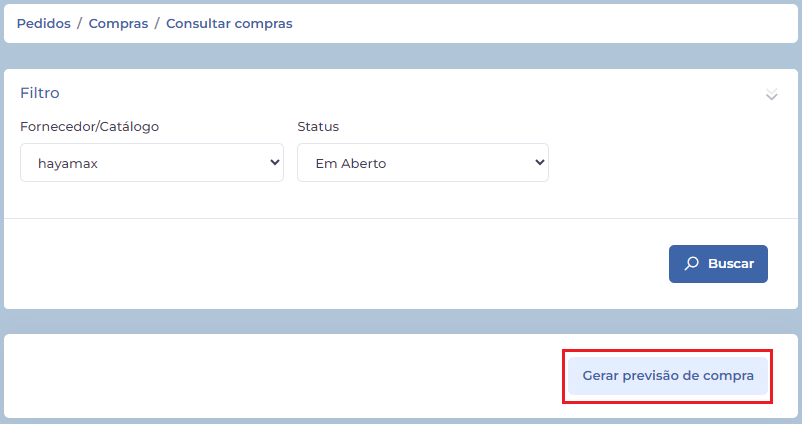This screenshot has height=424, width=802.
Task: Click the Fornecedor/Catálogo field label
Action: point(89,127)
